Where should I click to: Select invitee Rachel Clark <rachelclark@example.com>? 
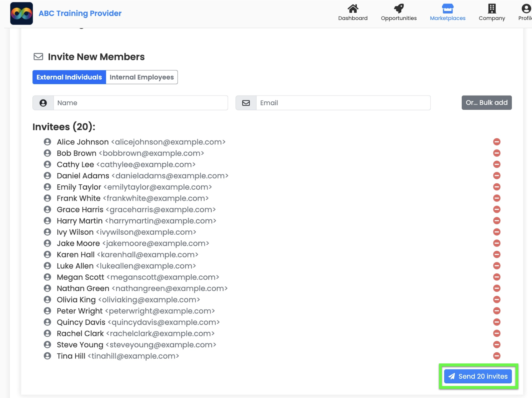(x=136, y=333)
